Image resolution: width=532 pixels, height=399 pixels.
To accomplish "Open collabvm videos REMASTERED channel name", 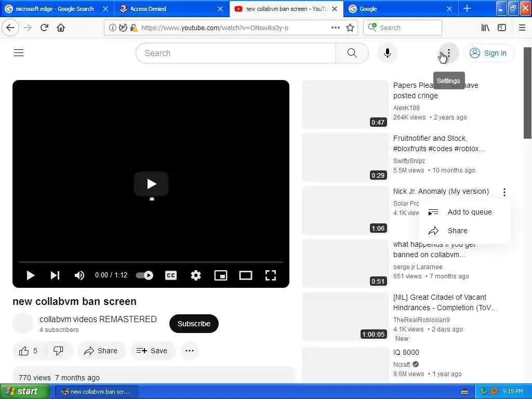I will point(98,320).
